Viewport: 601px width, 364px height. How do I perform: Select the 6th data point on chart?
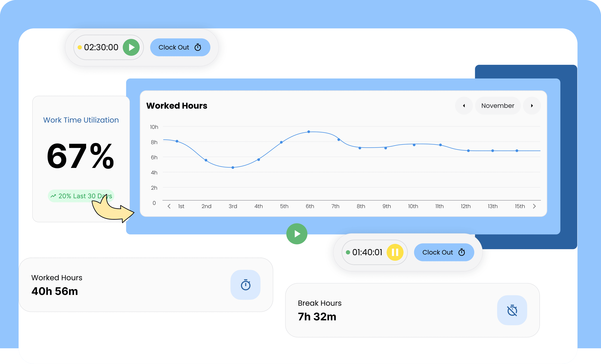(309, 132)
